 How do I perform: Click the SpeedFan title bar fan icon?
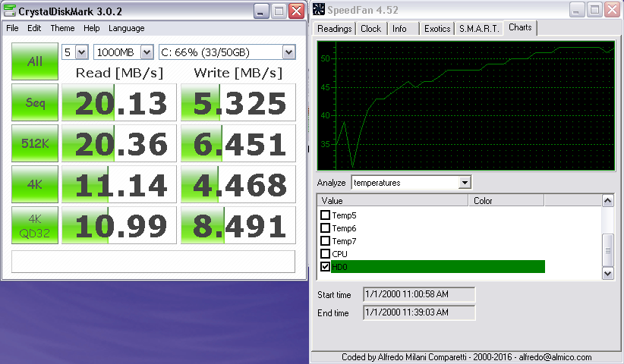[x=318, y=9]
